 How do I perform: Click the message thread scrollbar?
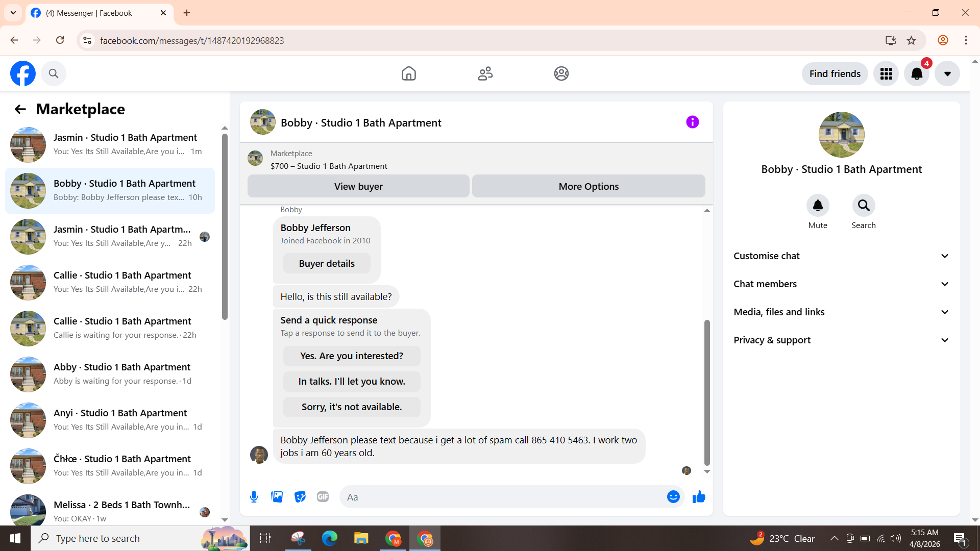707,393
